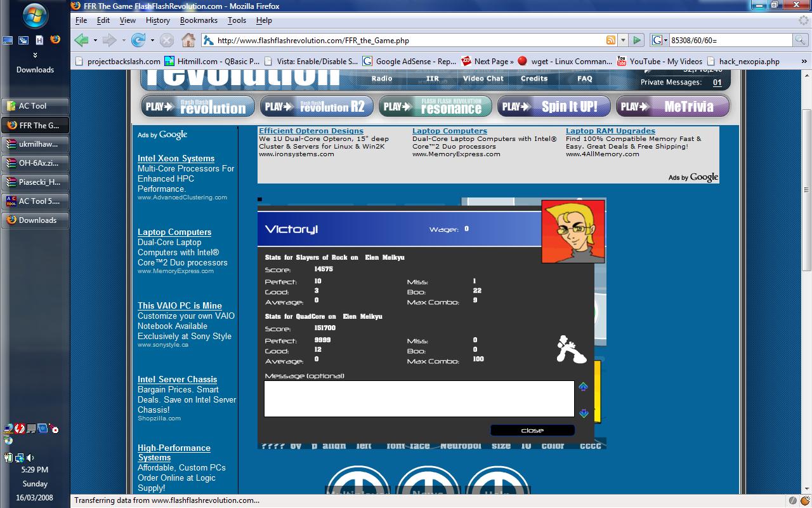Click the grey Forward arrow button
Screen dimensions: 812x508
[109, 40]
